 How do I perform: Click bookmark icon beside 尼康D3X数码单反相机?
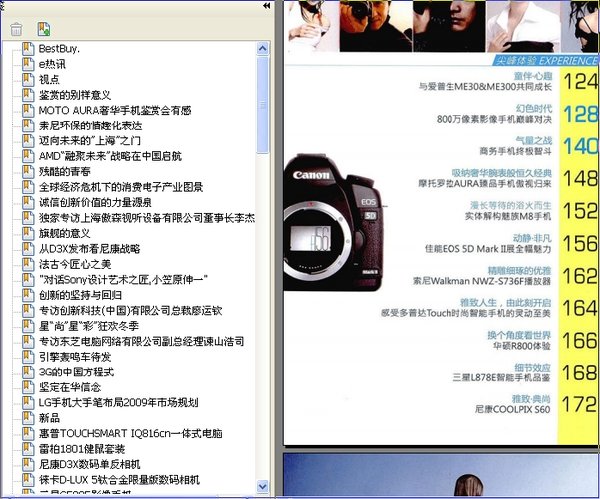28,464
